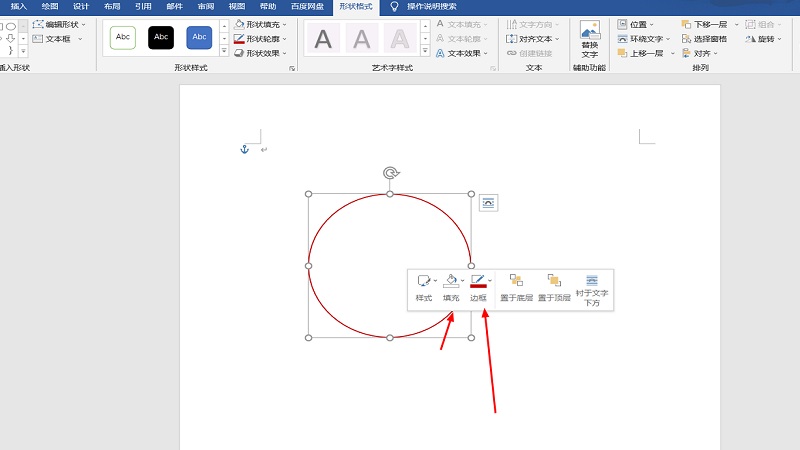Image resolution: width=800 pixels, height=450 pixels.
Task: Click 衬于文字下方 (Behind Text) icon
Action: (x=592, y=282)
